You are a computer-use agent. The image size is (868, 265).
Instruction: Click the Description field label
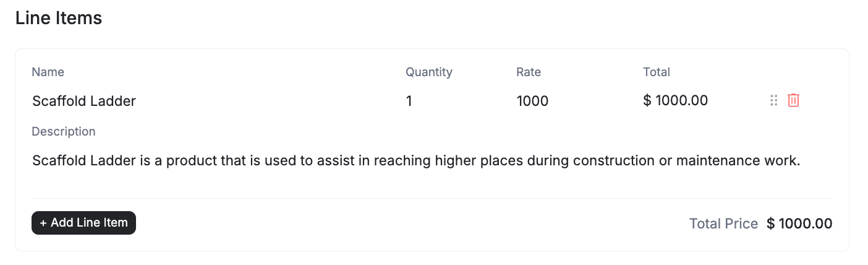coord(64,131)
